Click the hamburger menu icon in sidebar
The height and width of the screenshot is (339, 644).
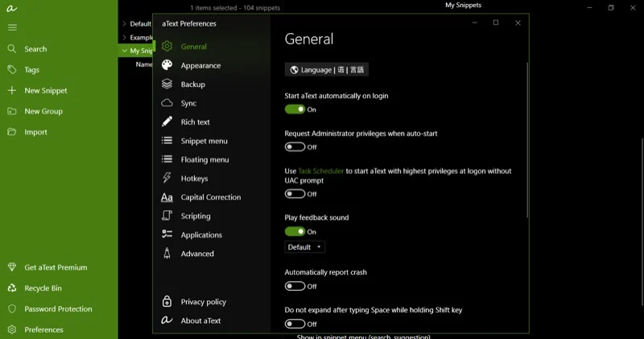pyautogui.click(x=12, y=27)
